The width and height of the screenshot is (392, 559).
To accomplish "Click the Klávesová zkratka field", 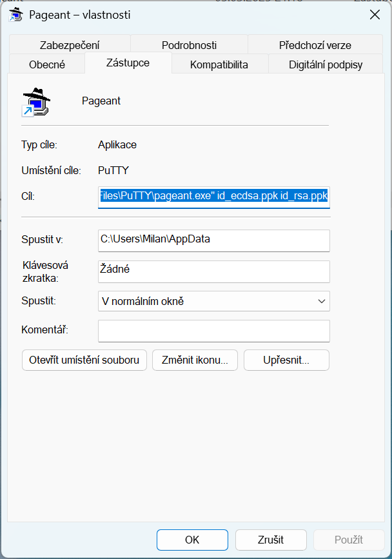I will 214,271.
